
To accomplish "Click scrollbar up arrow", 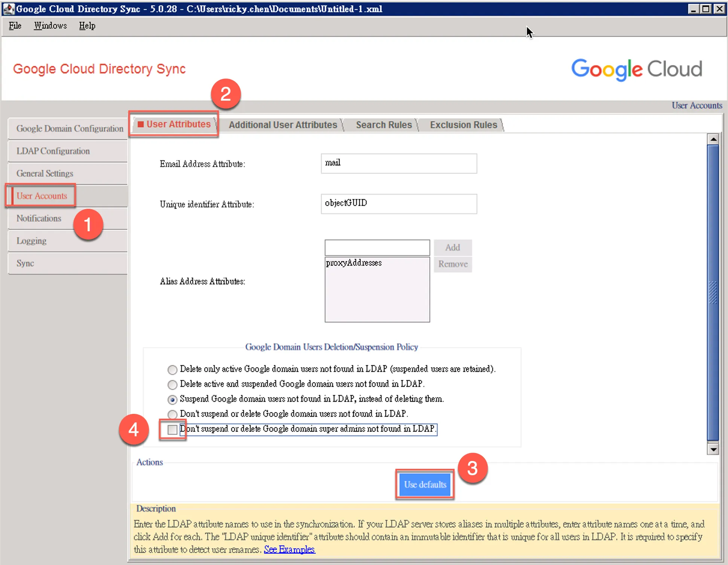I will pyautogui.click(x=713, y=140).
